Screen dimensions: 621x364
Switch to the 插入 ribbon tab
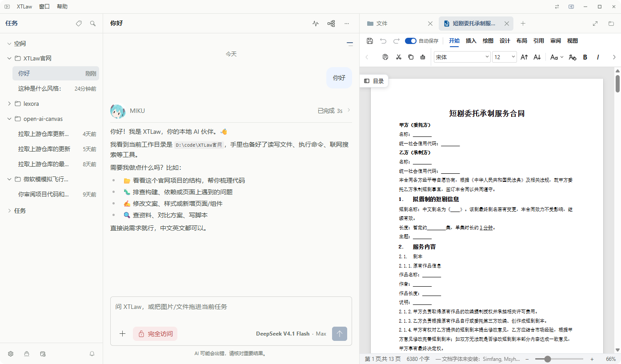(471, 41)
